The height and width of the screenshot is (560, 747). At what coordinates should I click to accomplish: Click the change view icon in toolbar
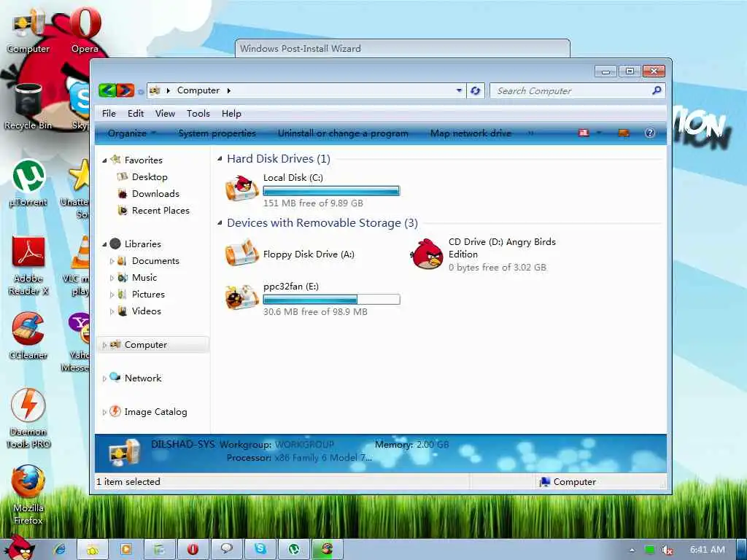click(x=584, y=133)
